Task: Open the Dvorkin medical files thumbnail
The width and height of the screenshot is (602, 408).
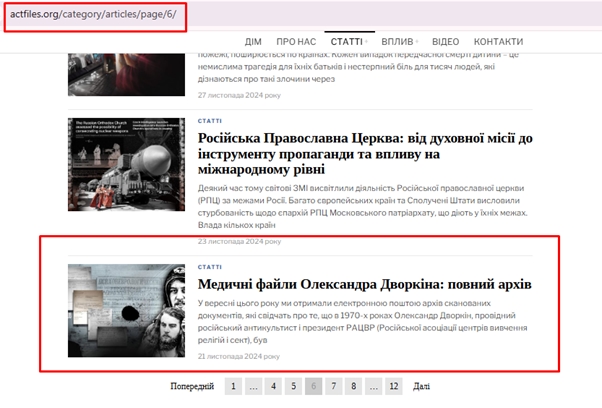Action: click(127, 310)
